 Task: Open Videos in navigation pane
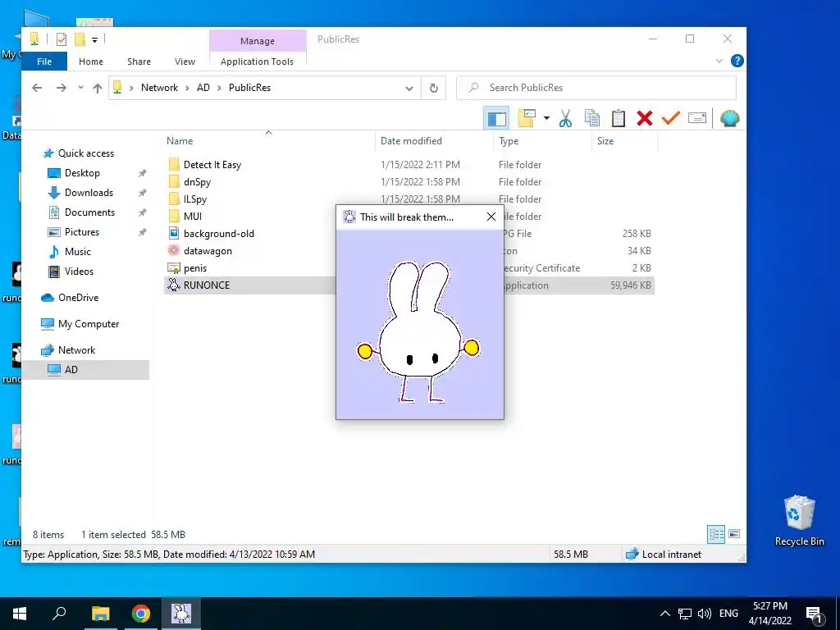79,272
